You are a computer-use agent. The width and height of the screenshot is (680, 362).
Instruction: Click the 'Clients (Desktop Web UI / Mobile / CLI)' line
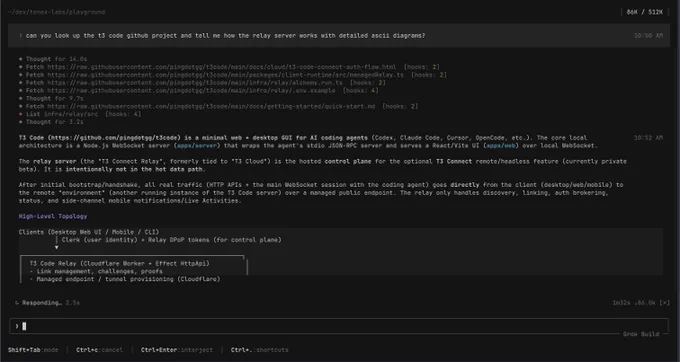click(89, 232)
